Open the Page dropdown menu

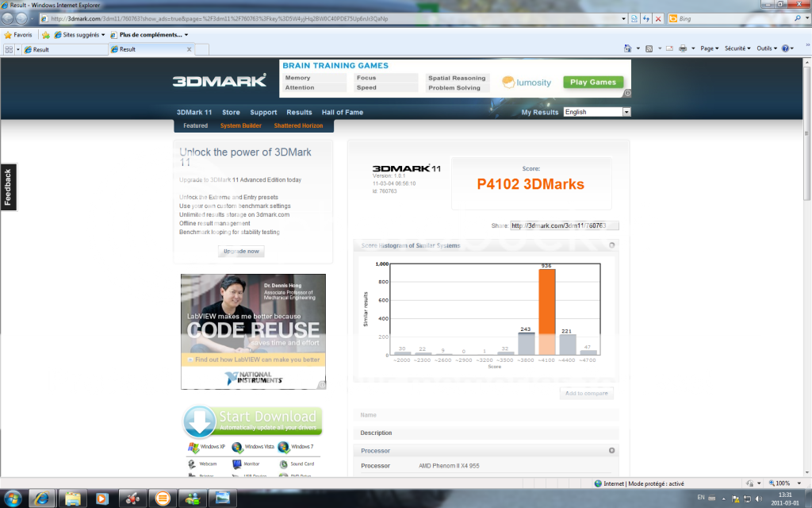pos(709,48)
